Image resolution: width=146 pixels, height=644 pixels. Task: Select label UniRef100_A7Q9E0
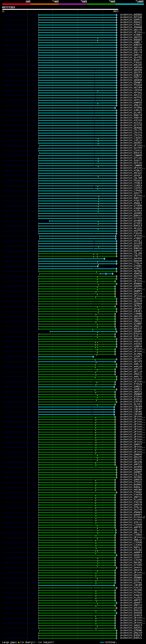pyautogui.click(x=131, y=35)
